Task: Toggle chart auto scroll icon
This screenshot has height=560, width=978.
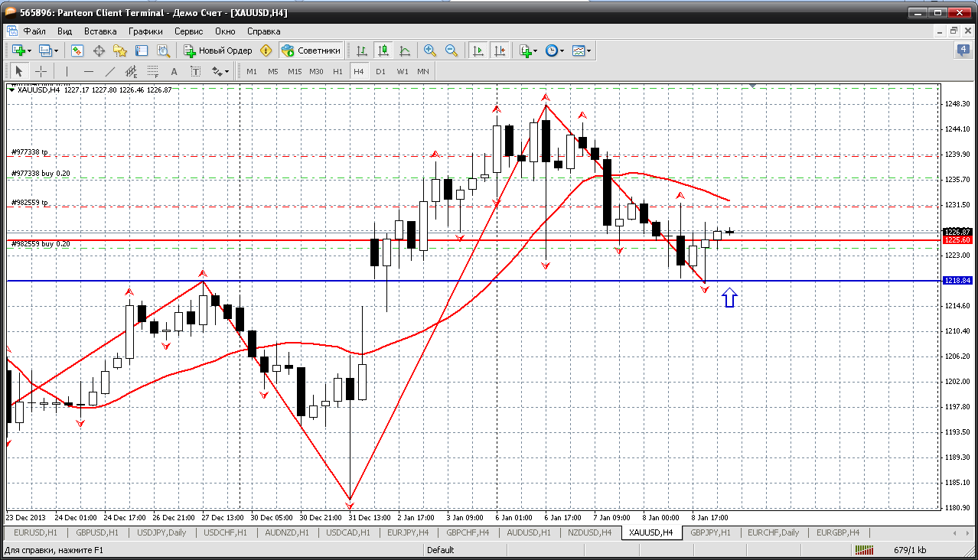Action: pyautogui.click(x=478, y=50)
